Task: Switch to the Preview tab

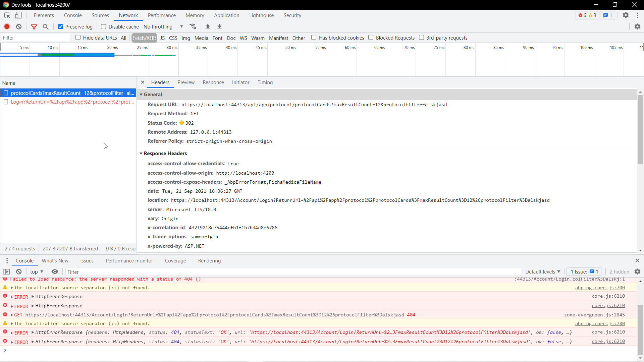Action: (x=186, y=82)
